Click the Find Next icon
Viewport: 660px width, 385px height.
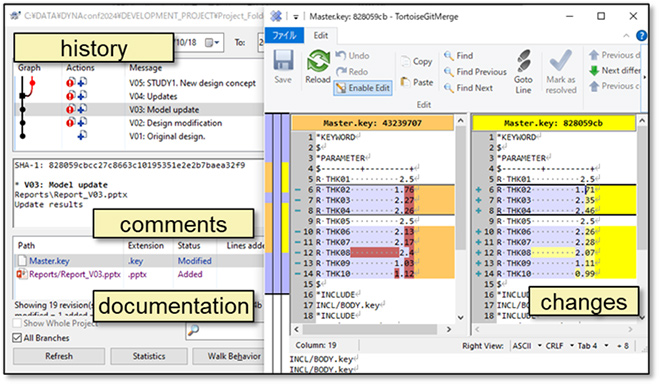tap(449, 88)
